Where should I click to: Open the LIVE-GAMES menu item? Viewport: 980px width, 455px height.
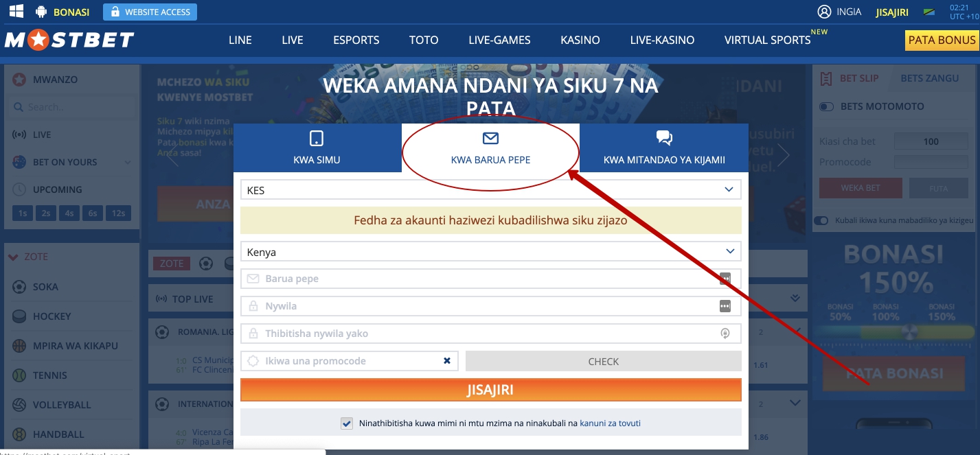click(499, 40)
